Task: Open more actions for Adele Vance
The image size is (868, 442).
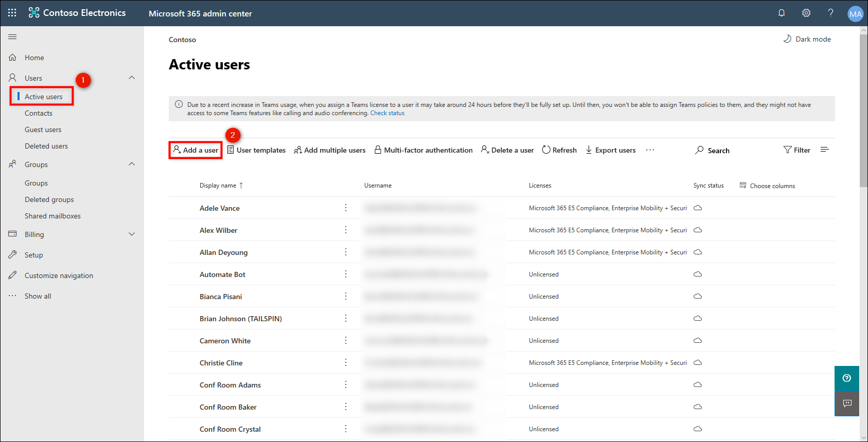Action: [346, 208]
